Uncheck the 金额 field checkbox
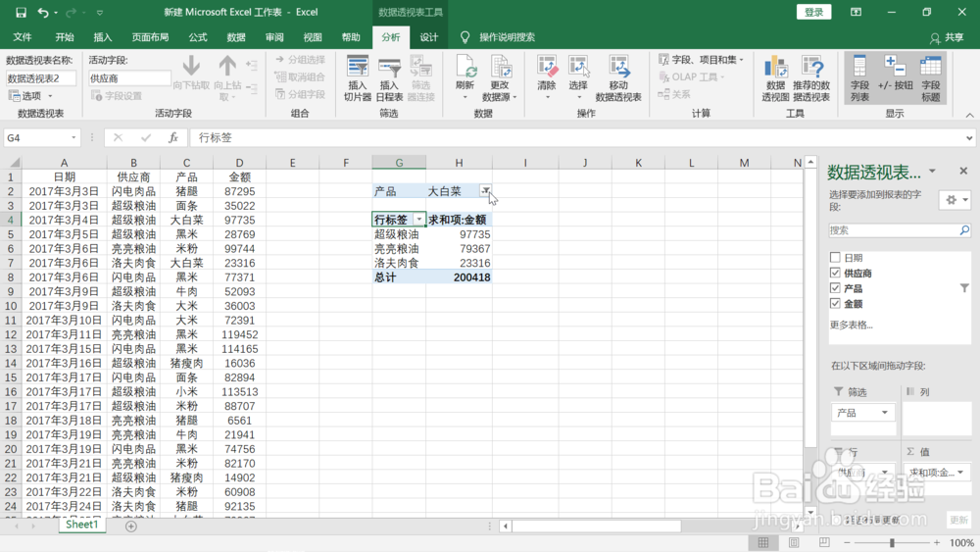Viewport: 980px width, 552px height. click(835, 303)
